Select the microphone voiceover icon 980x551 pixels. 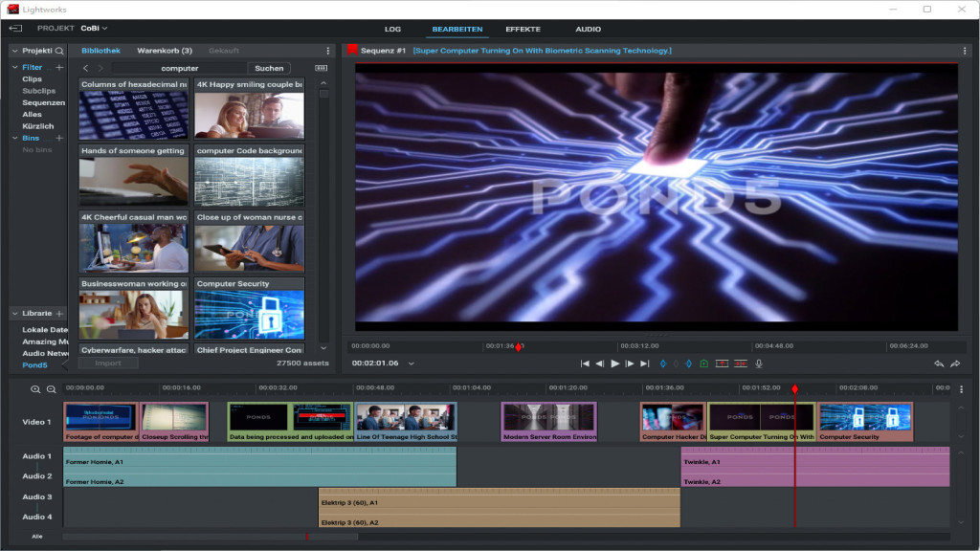pyautogui.click(x=758, y=364)
